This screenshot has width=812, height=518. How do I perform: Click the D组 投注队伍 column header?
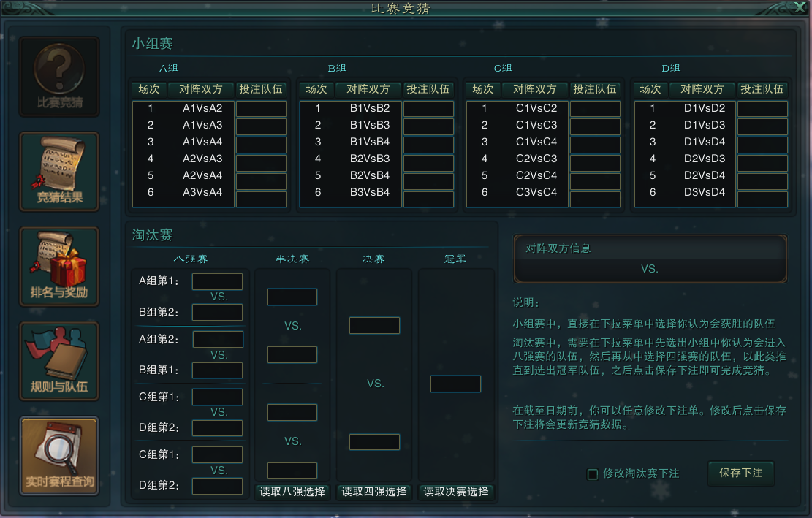tap(762, 89)
